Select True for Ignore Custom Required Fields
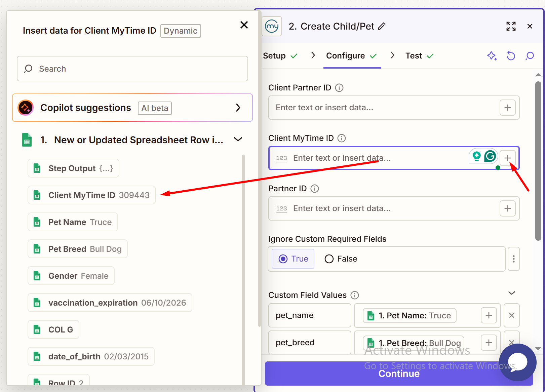 293,259
